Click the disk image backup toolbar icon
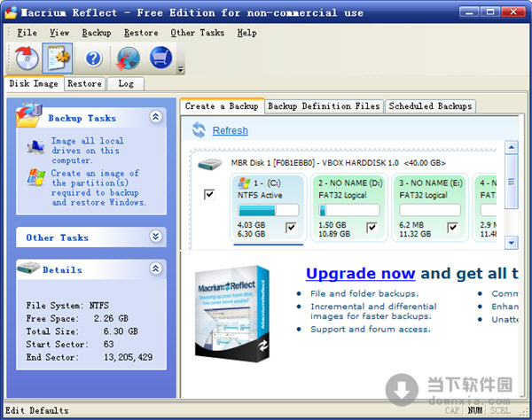 click(27, 58)
